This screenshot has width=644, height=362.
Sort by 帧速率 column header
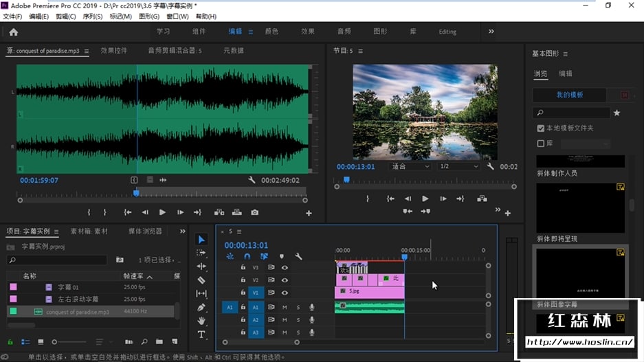133,276
